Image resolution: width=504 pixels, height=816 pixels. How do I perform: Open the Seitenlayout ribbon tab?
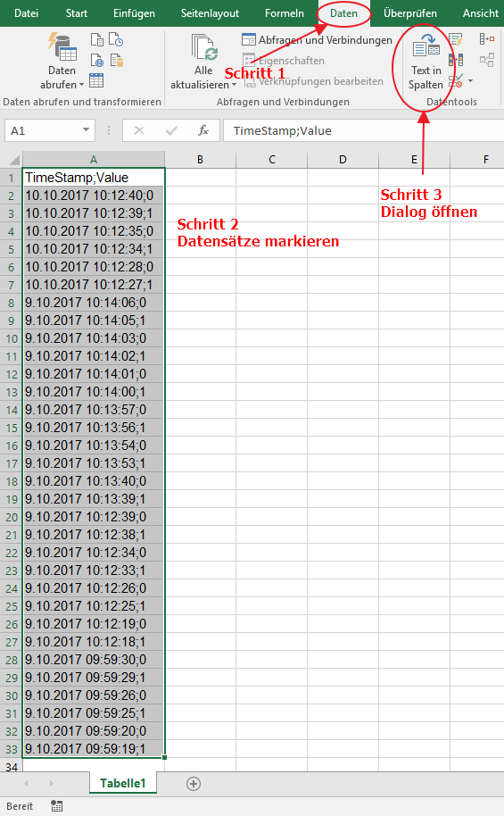tap(210, 13)
